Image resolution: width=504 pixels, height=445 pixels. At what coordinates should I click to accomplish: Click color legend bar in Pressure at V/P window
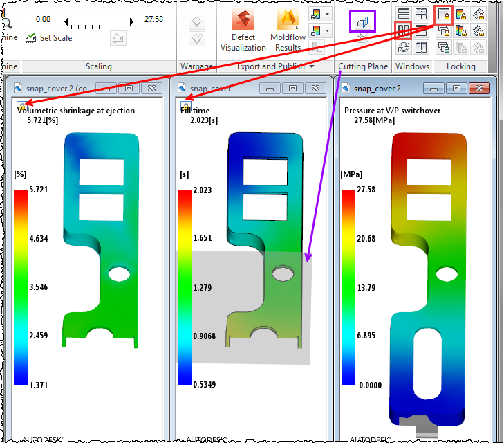pos(348,287)
